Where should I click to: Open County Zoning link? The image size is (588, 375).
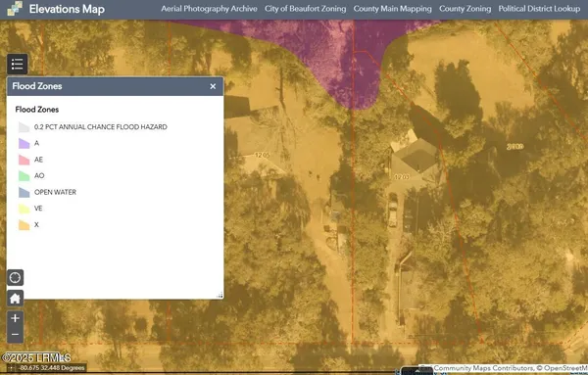pyautogui.click(x=465, y=9)
